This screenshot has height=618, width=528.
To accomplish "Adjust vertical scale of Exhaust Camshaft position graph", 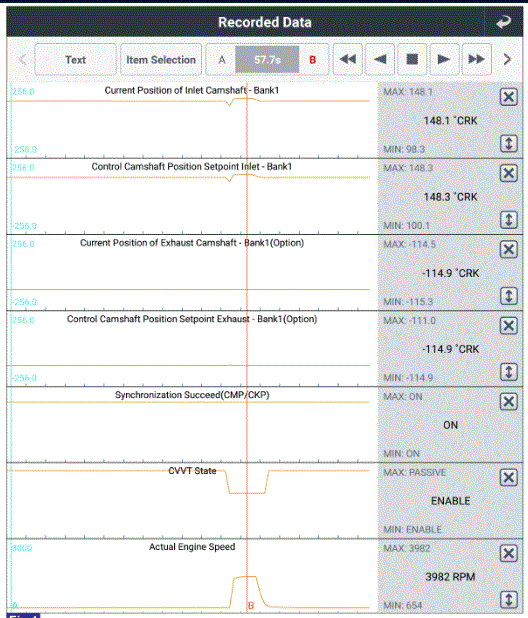I will (509, 296).
